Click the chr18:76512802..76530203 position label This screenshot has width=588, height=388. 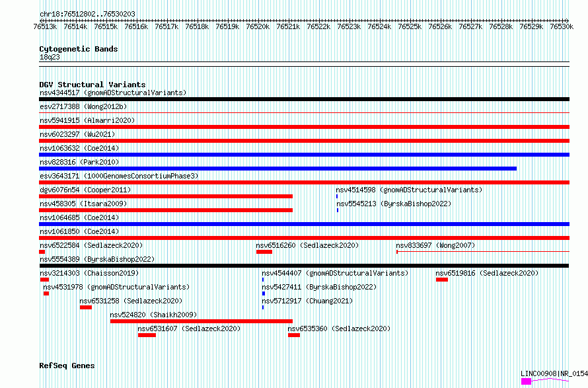pos(87,15)
